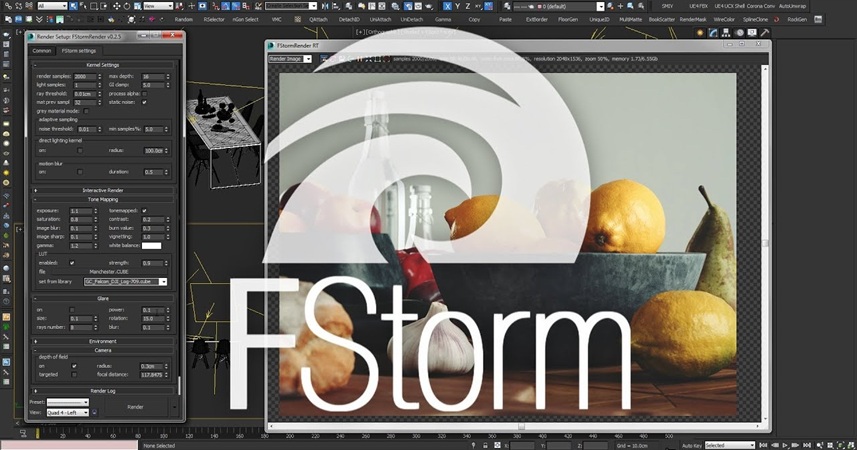Expand the Render Log rollout
Screen dimensions: 857x450
pos(103,391)
